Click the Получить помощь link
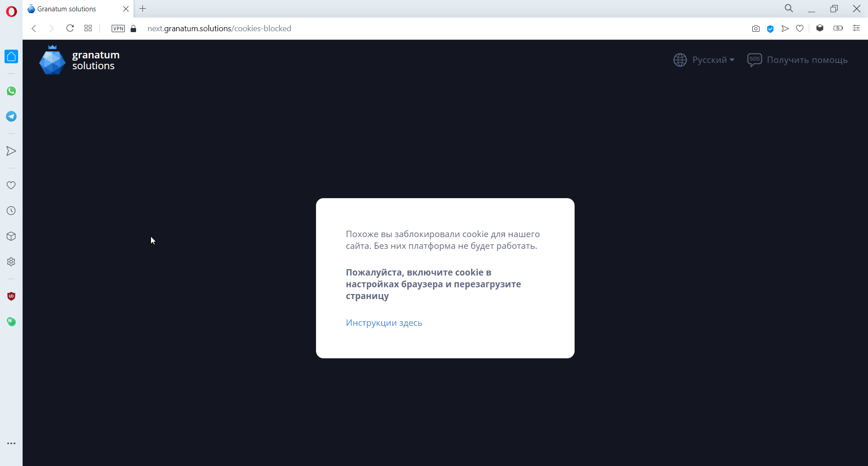Viewport: 868px width, 466px height. click(x=807, y=60)
